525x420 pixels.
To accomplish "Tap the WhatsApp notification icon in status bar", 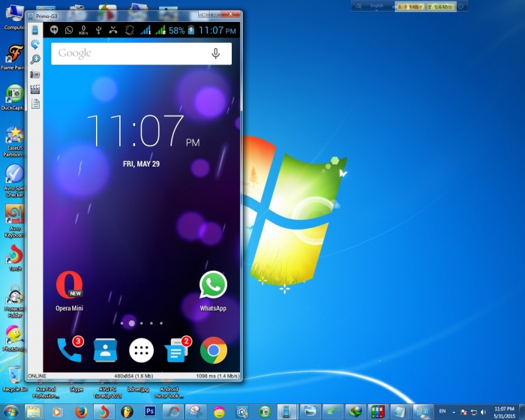I will pyautogui.click(x=69, y=30).
